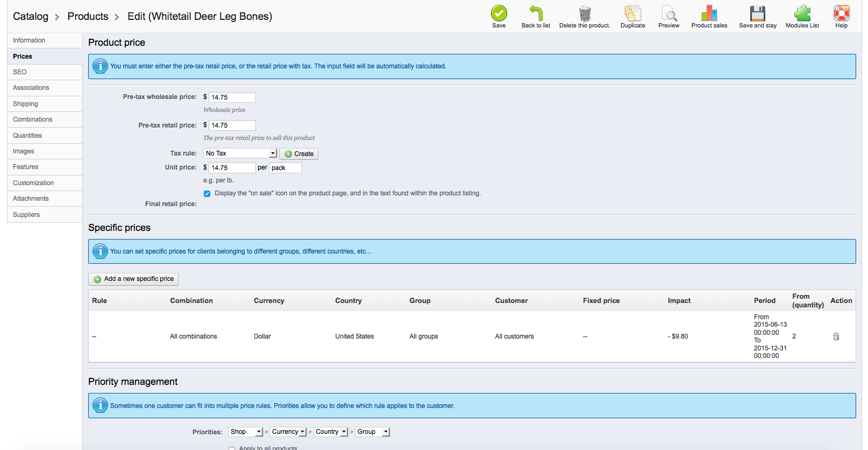This screenshot has width=868, height=450.
Task: Click the 'Period' column header
Action: (765, 301)
